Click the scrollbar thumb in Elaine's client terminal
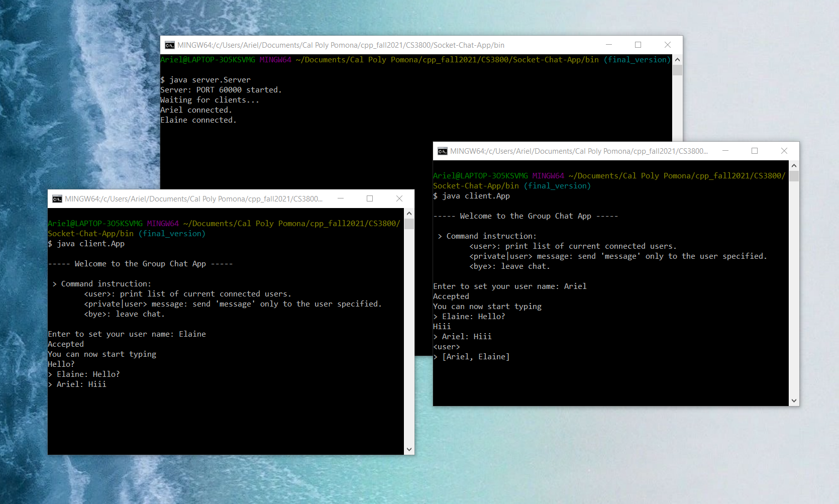839x504 pixels. point(409,224)
